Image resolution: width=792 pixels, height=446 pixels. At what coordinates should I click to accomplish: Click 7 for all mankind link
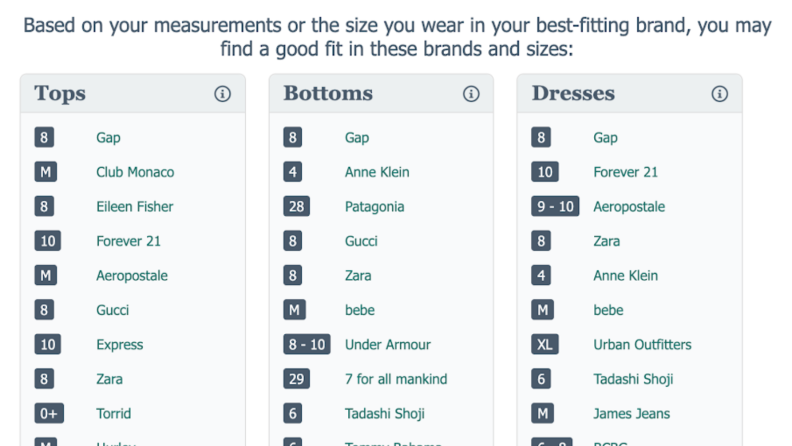395,379
